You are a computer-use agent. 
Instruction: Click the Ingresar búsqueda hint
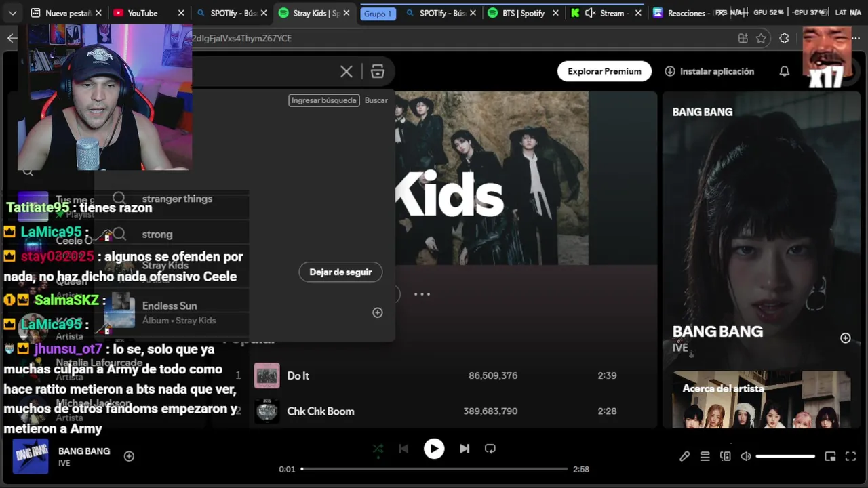click(324, 100)
